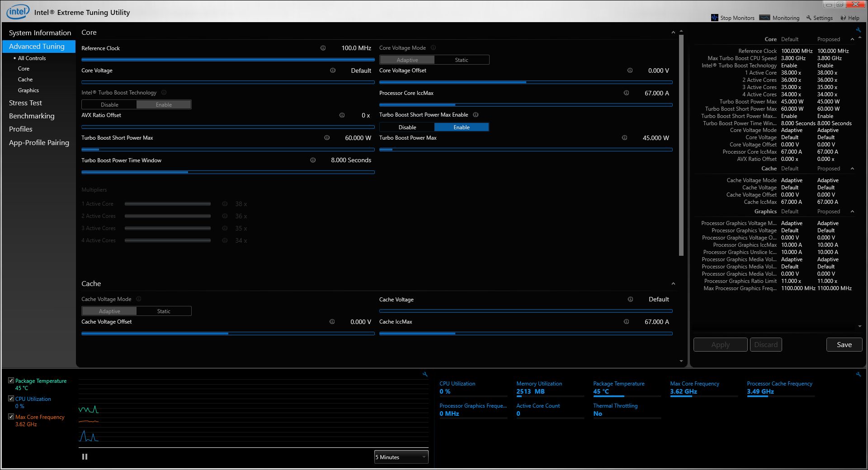Set Core Voltage Mode to Adaptive

(407, 60)
